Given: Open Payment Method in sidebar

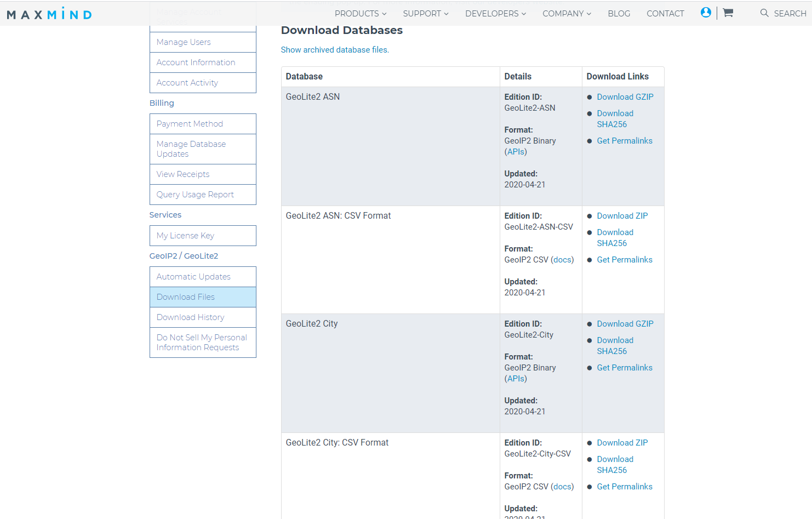Looking at the screenshot, I should coord(203,124).
